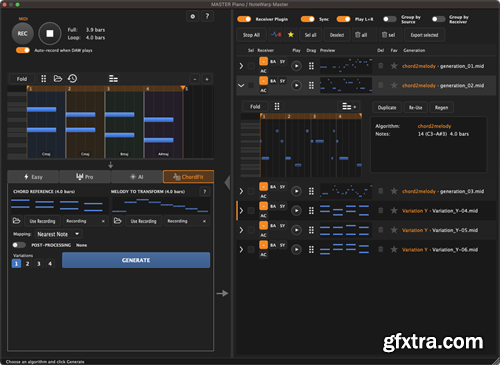
Task: Click waveform filter icon next to Stop All
Action: pyautogui.click(x=276, y=35)
